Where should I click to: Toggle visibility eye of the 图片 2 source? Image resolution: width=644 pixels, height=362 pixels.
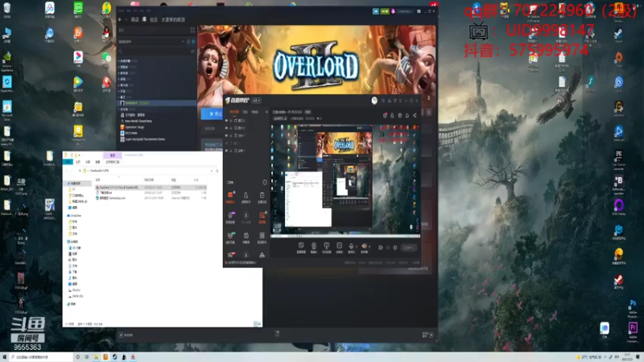tap(226, 128)
